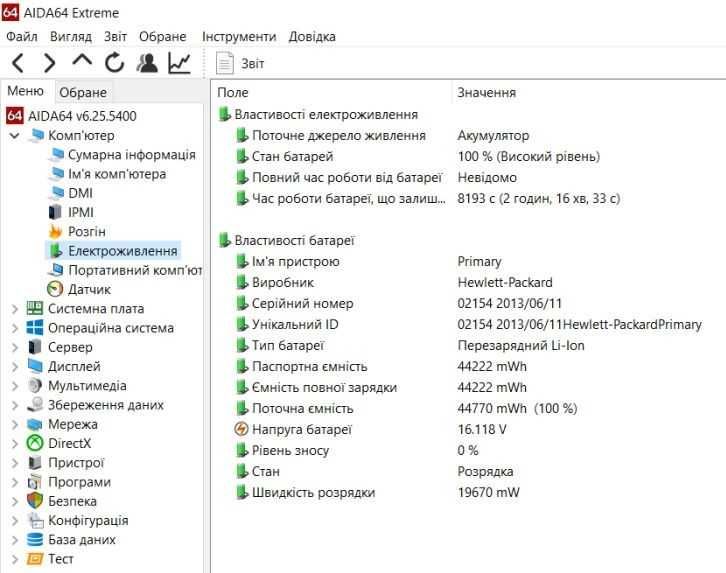Open the Довідка menu
This screenshot has height=573, width=726.
312,37
